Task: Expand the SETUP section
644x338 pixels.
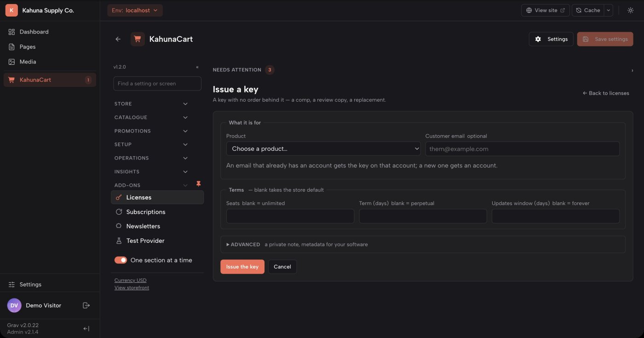Action: pos(151,144)
